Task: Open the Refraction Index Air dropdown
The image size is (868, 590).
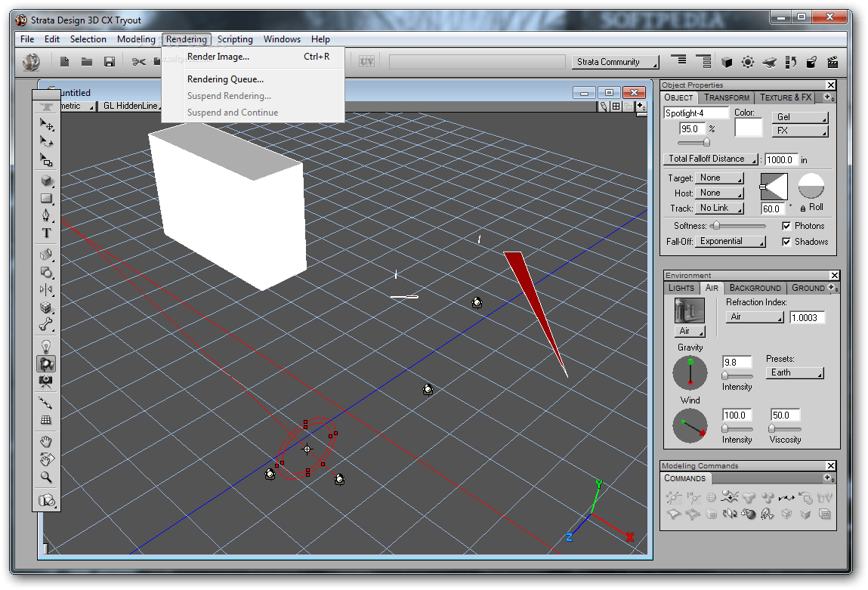Action: (755, 317)
